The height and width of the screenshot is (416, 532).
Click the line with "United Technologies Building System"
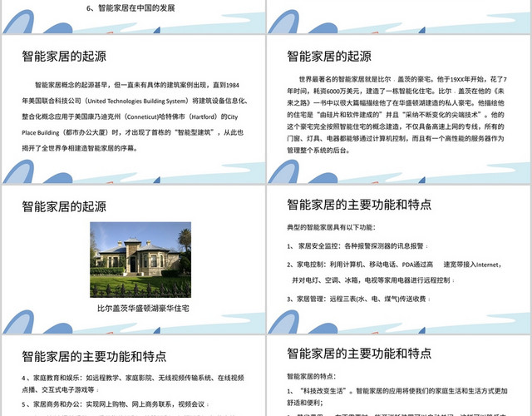[x=135, y=101]
